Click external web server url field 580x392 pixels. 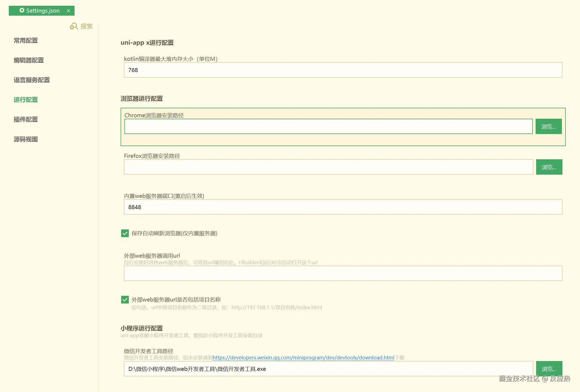point(343,273)
